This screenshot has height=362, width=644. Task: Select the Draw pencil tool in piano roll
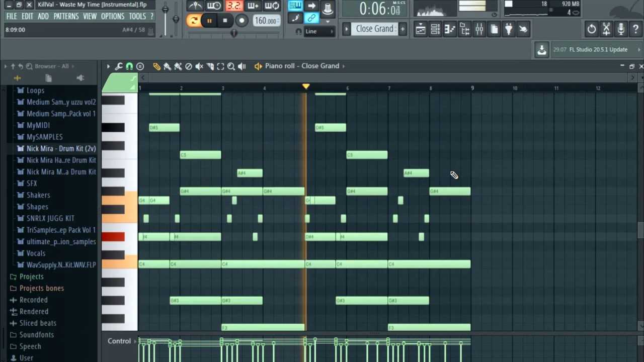[x=157, y=66]
